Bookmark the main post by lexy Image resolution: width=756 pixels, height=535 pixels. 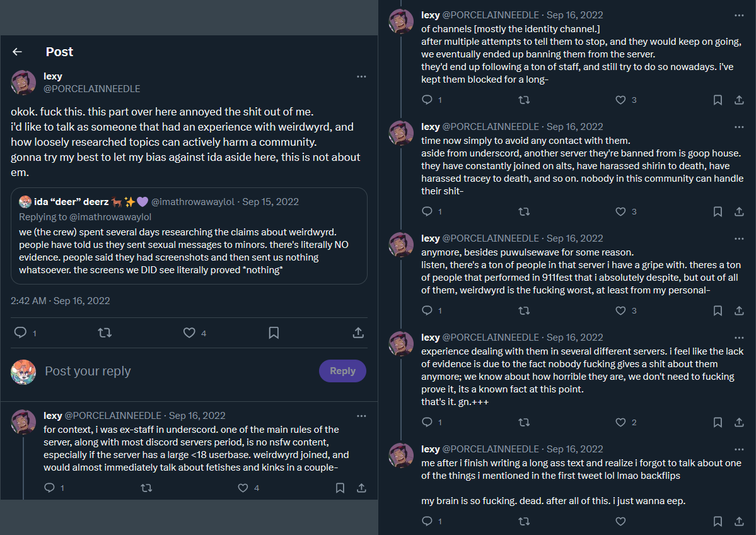[x=274, y=332]
